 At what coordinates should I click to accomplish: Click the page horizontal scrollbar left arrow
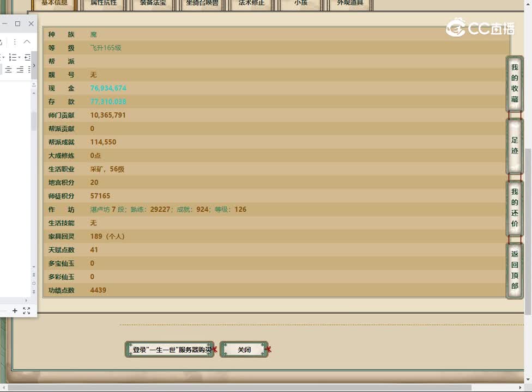tap(4, 387)
